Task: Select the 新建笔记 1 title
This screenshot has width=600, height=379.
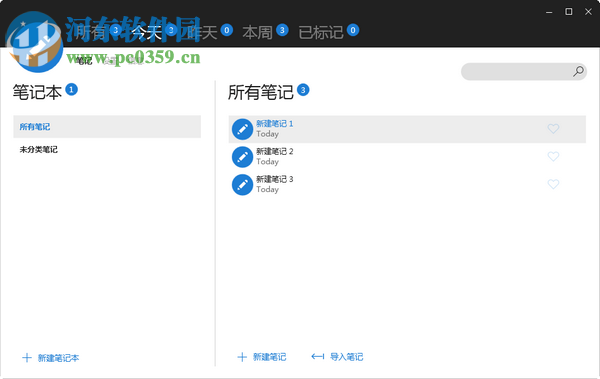Action: 275,124
